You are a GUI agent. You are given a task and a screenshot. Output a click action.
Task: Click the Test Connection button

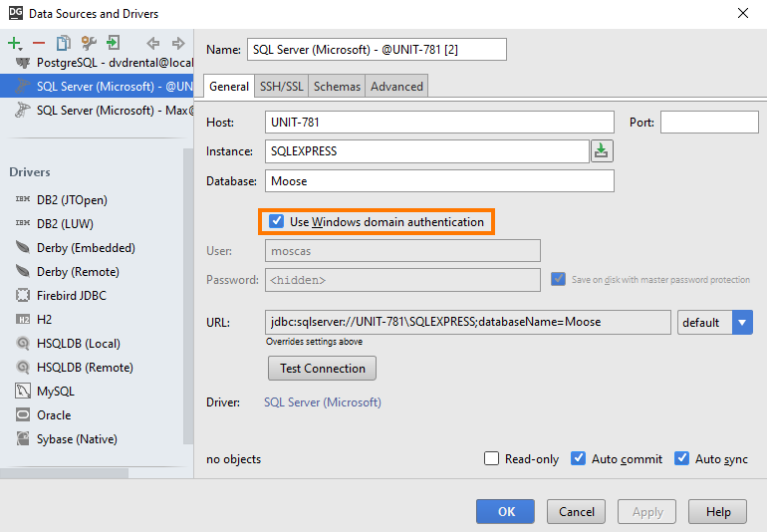tap(323, 368)
